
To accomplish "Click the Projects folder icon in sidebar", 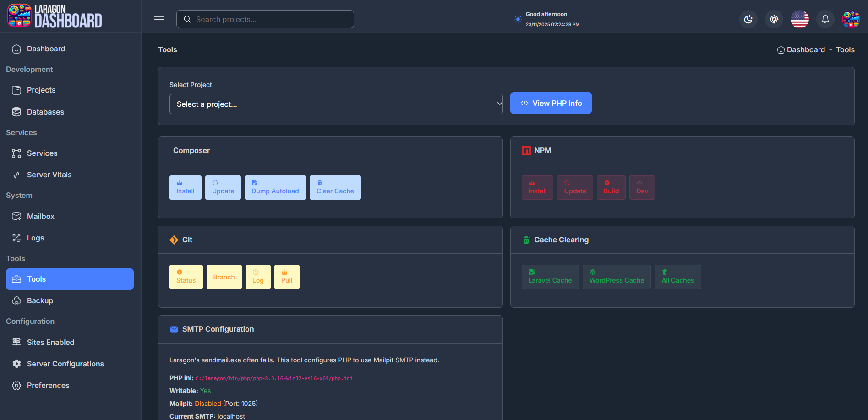I will 16,90.
